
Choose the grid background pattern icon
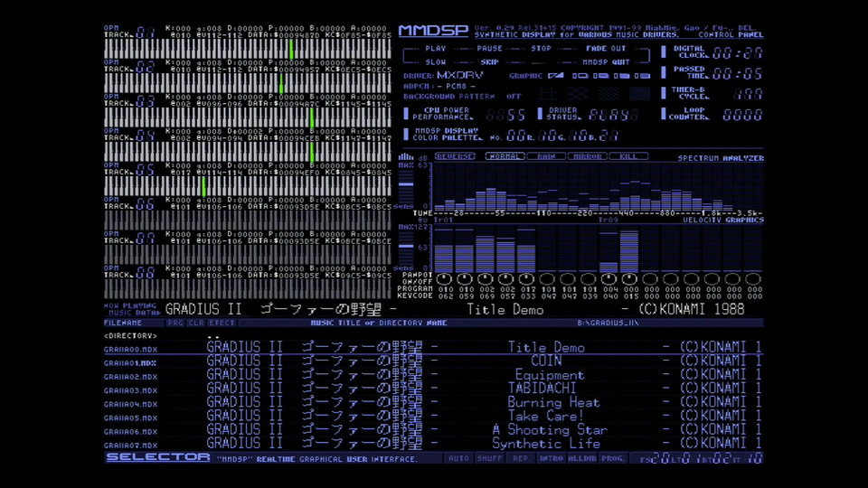pos(547,94)
